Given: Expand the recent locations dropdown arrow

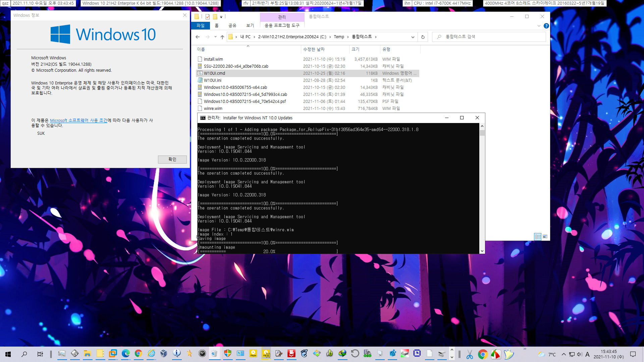Looking at the screenshot, I should [x=215, y=37].
